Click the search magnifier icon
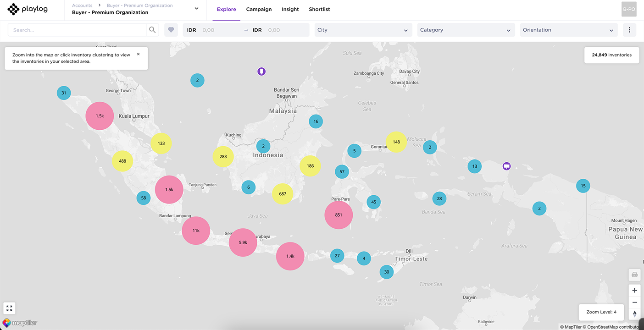Screen dimensions: 644x330 coord(152,30)
